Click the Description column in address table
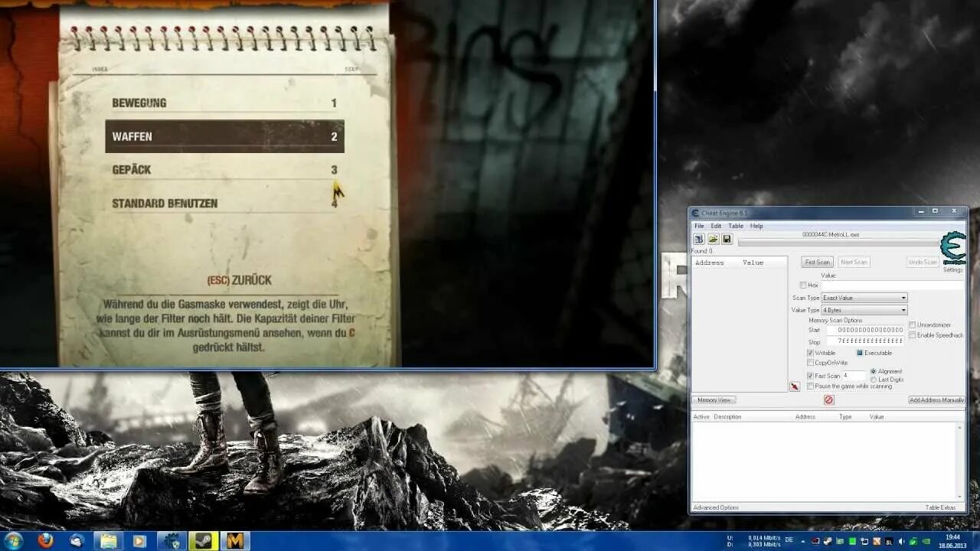The image size is (980, 551). pyautogui.click(x=727, y=417)
